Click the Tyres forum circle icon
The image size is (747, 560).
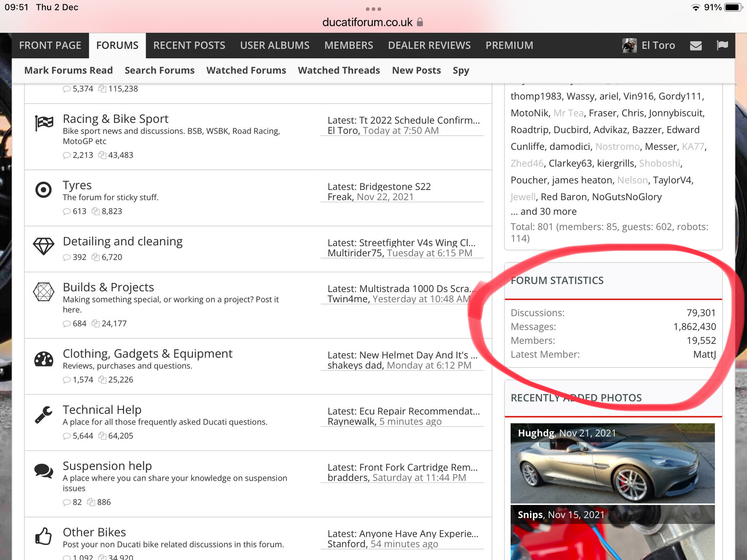pyautogui.click(x=43, y=190)
